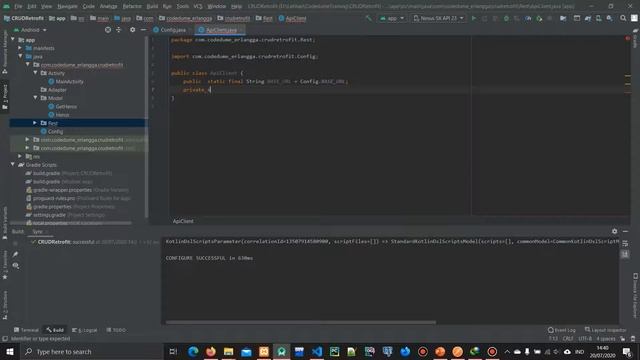Screen dimensions: 640x360
Task: Open Task View on taskbar
Action: point(173,351)
